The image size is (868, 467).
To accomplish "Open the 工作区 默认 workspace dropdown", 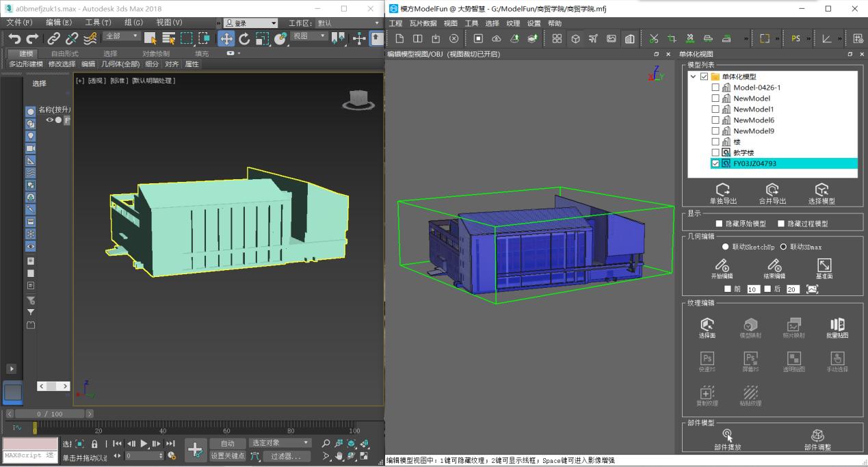I will [x=347, y=23].
